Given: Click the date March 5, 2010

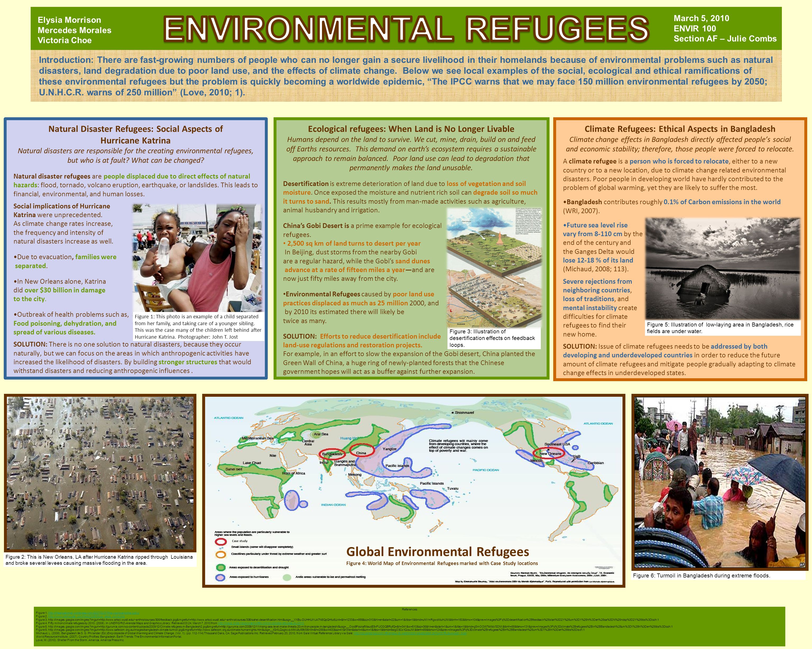Looking at the screenshot, I should (701, 18).
